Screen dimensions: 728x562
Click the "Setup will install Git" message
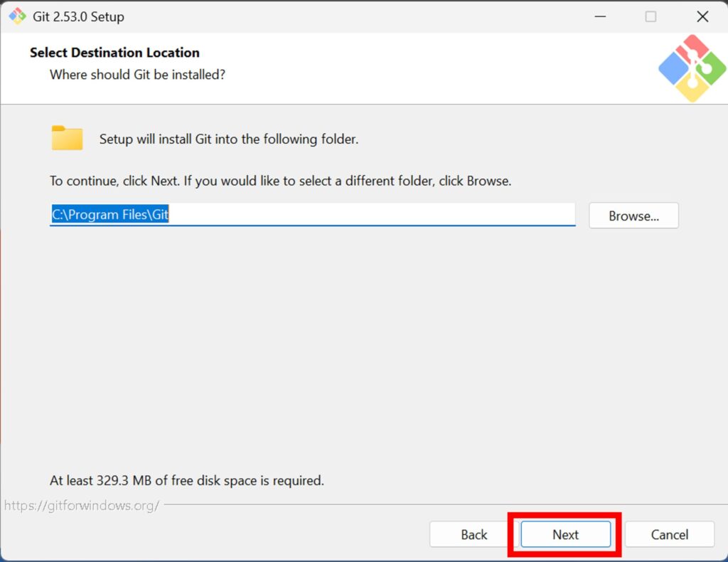pyautogui.click(x=228, y=139)
